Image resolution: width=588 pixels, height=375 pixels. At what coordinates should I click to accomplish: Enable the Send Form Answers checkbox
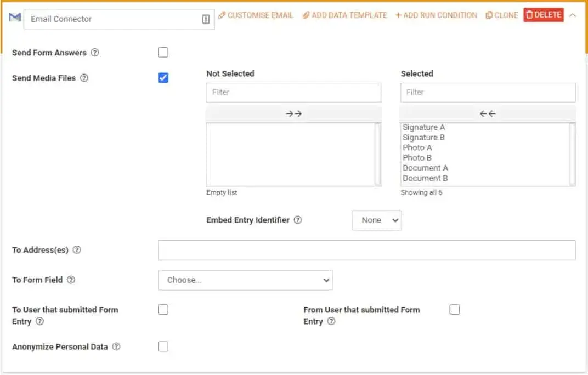click(163, 53)
